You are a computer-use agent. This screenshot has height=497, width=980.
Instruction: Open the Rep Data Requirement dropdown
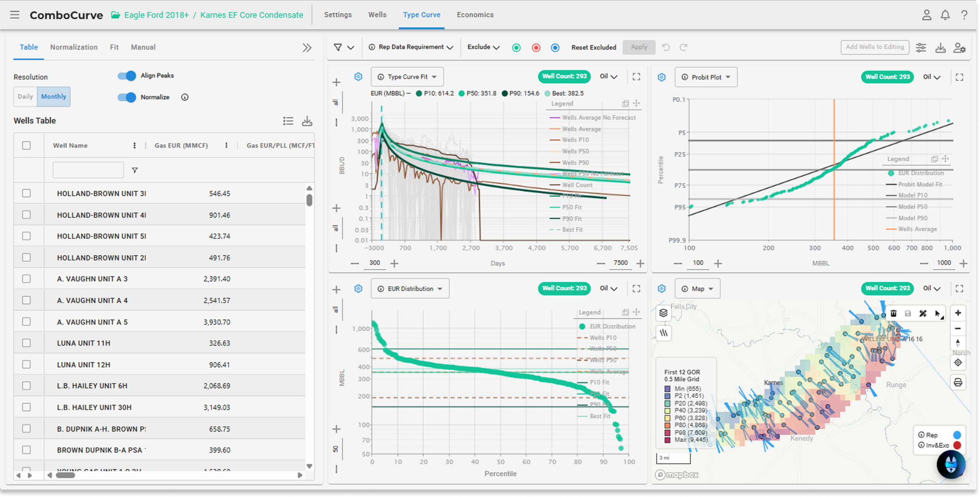pos(411,47)
